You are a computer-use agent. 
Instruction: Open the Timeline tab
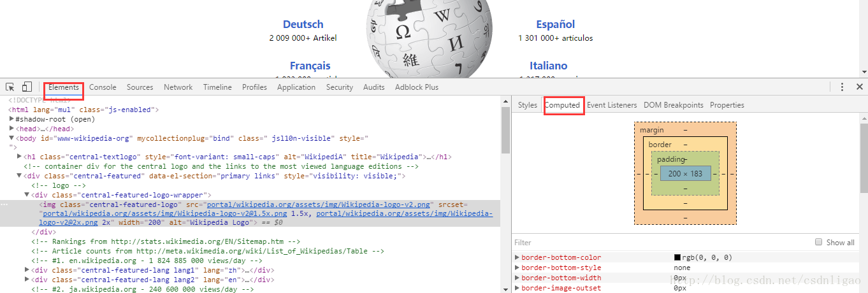pyautogui.click(x=217, y=87)
